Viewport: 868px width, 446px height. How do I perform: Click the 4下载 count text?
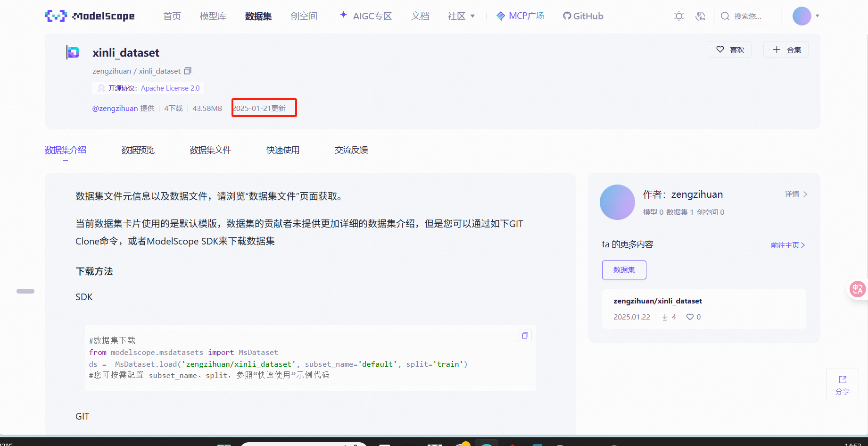pos(174,109)
